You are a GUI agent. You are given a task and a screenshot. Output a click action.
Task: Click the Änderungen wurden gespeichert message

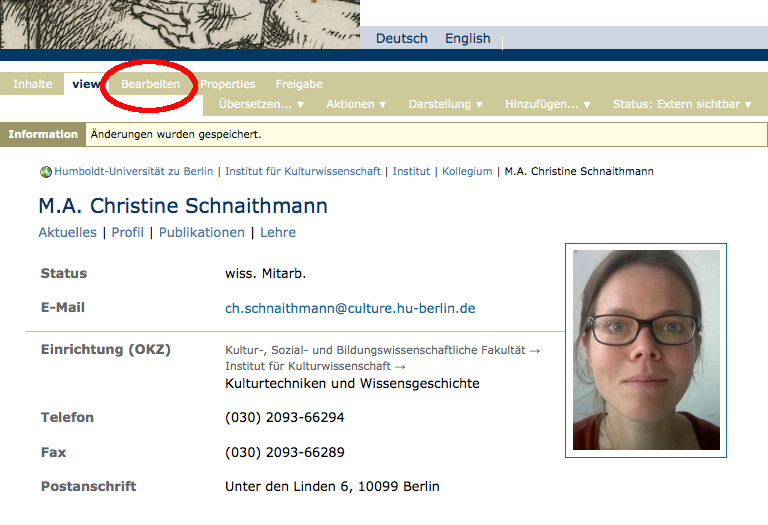[x=176, y=134]
